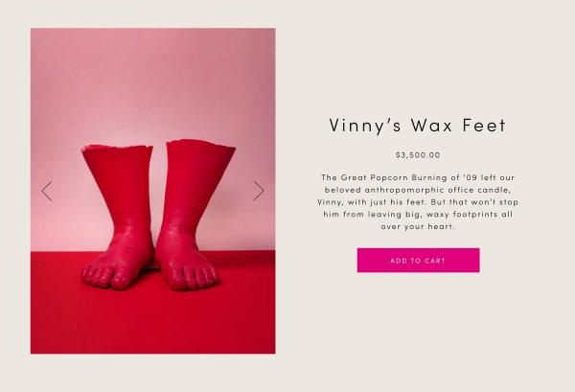Click the word "Vinny's" in the heading
This screenshot has width=575, height=392.
(365, 126)
